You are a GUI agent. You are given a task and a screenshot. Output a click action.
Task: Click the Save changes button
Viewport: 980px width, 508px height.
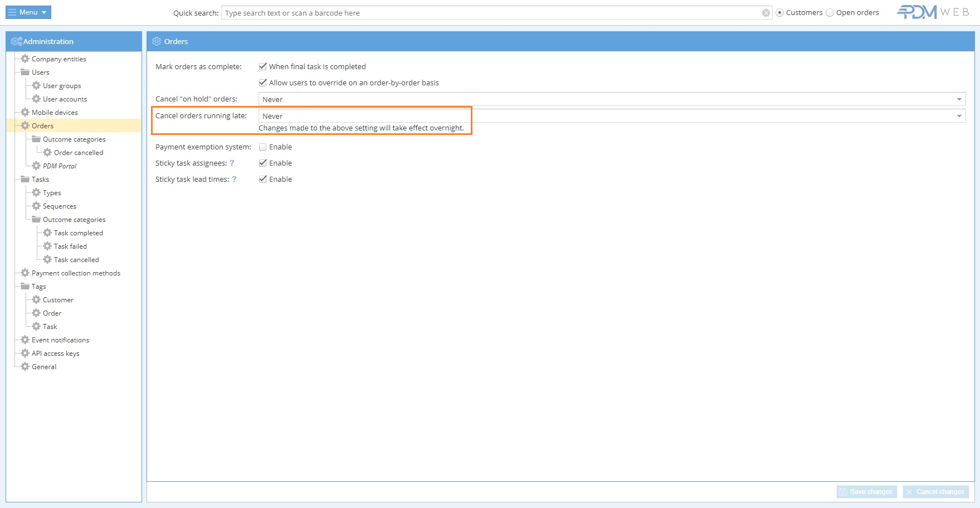tap(866, 492)
